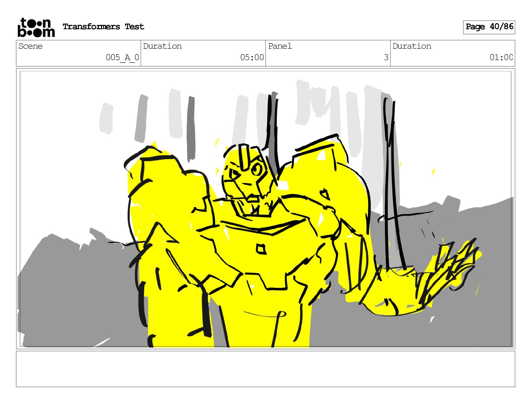Select the scene duration value '05:00'

252,57
